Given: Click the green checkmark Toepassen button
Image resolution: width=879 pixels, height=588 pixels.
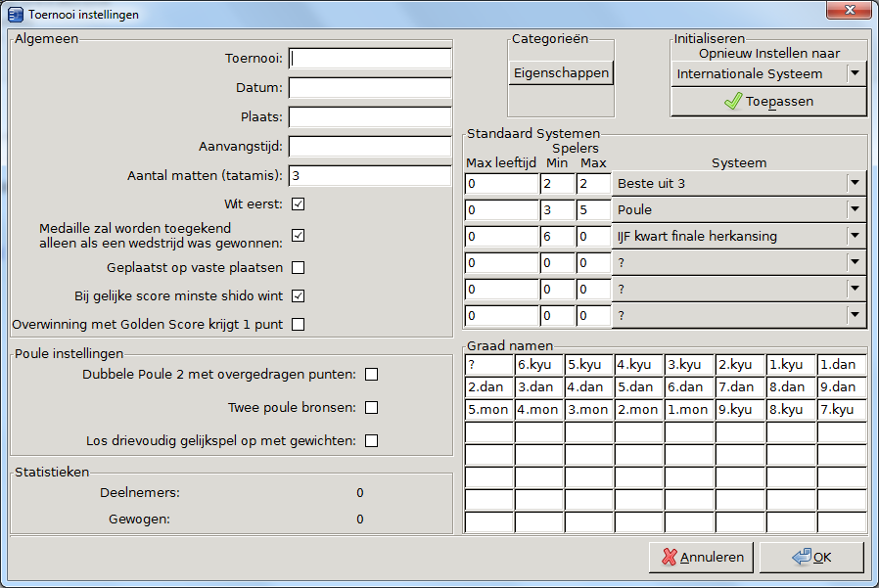Looking at the screenshot, I should click(x=768, y=102).
